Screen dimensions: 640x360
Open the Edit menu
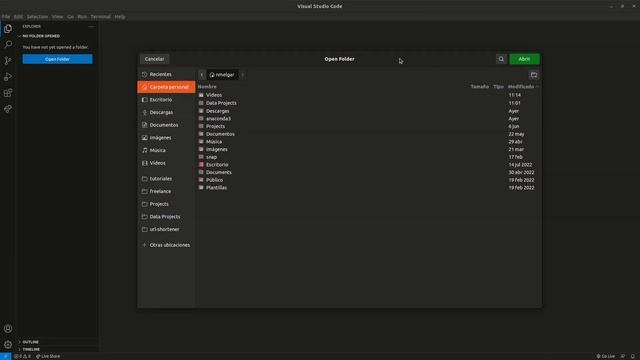tap(18, 17)
